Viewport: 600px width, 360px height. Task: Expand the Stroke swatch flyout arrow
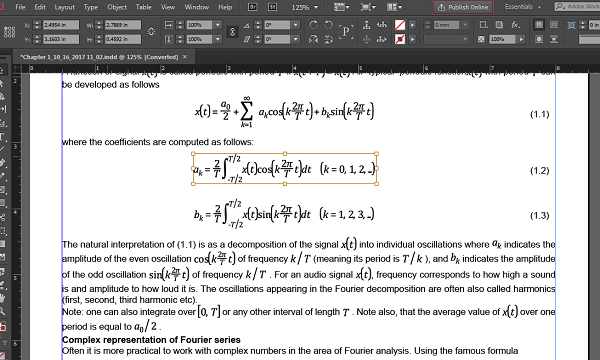[412, 39]
